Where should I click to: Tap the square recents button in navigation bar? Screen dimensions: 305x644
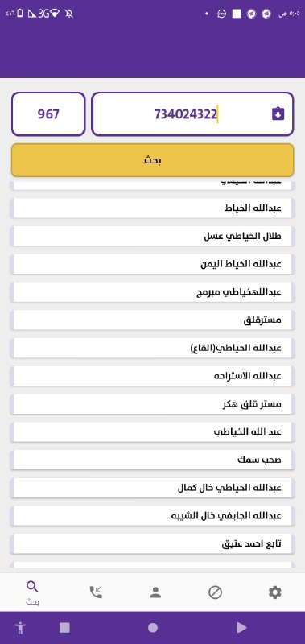pyautogui.click(x=64, y=628)
